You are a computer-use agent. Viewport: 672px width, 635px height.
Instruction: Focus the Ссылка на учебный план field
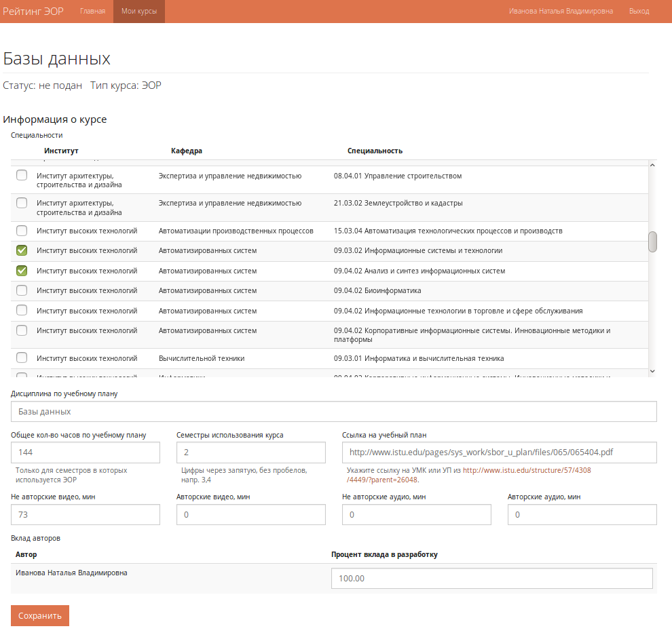coord(500,453)
